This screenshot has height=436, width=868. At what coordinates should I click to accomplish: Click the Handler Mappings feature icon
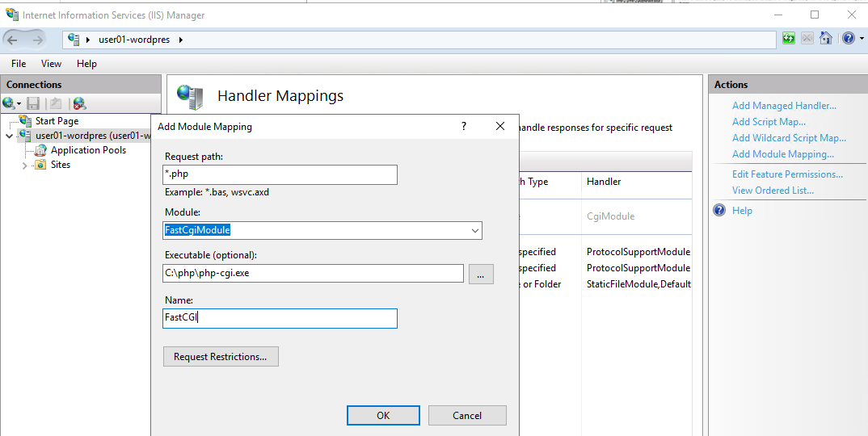coord(191,97)
